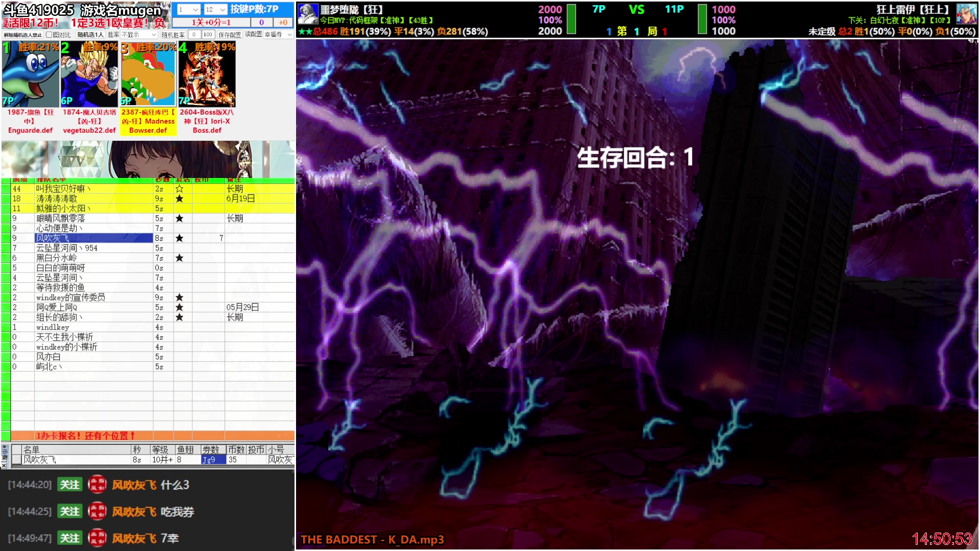Select the 心动便是劫 list entry
The height and width of the screenshot is (551, 980).
click(94, 228)
